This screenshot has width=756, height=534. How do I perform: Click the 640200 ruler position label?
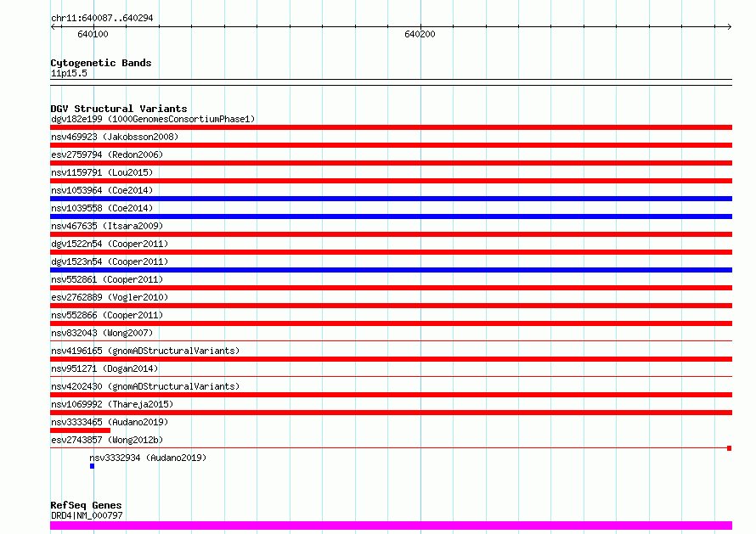[420, 34]
